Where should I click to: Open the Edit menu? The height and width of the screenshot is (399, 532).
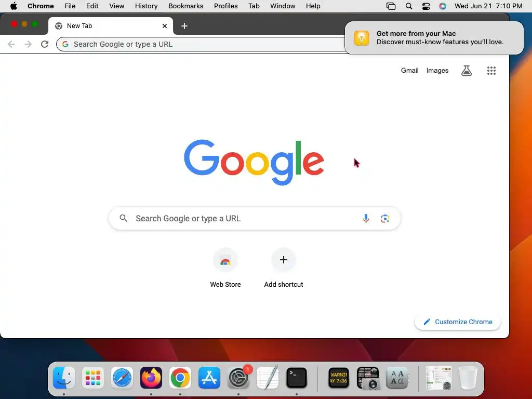[x=92, y=6]
